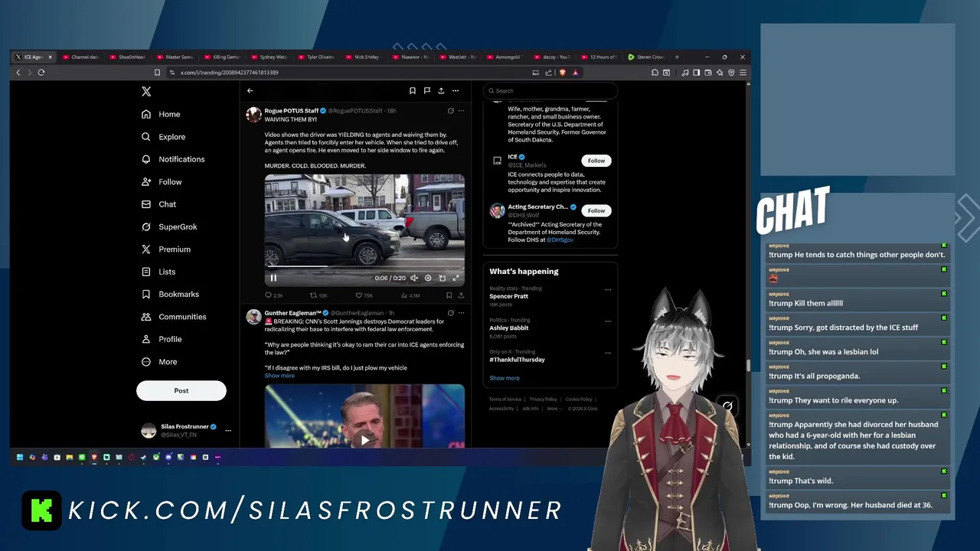The image size is (980, 551).
Task: Open Lists in the sidebar
Action: 158,272
